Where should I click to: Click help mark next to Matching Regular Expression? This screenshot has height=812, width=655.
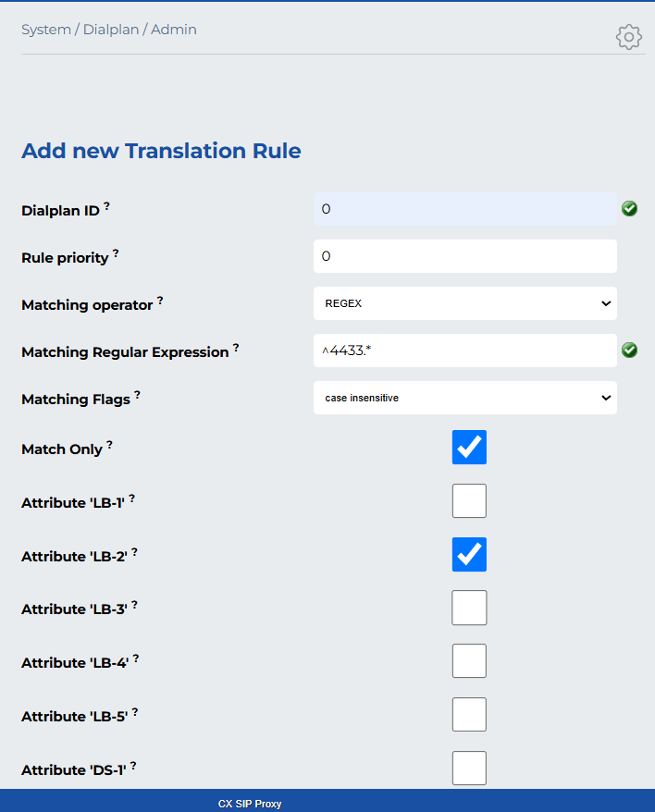pos(236,348)
